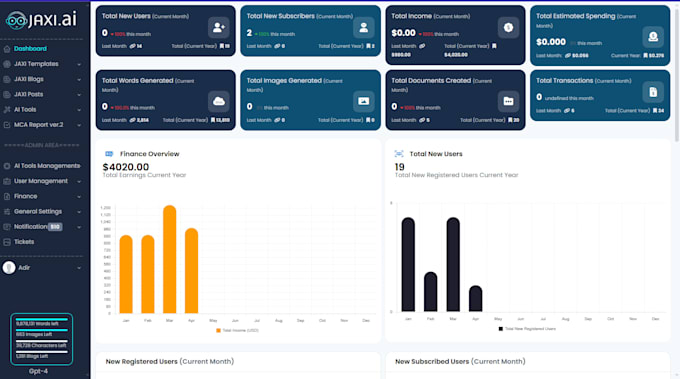680x379 pixels.
Task: Click the Total New Users add-user icon
Action: 219,28
